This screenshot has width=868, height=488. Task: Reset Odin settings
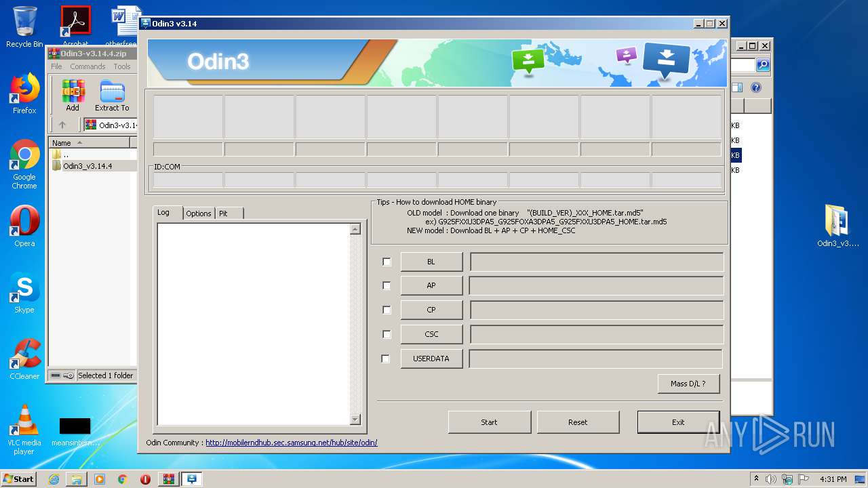[x=578, y=422]
